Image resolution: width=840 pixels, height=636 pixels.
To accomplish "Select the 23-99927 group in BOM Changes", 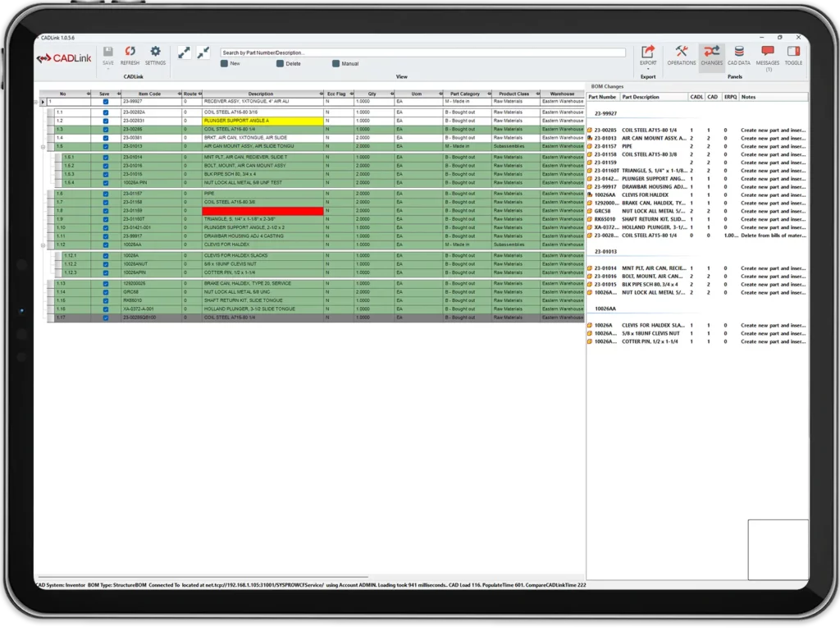I will pyautogui.click(x=605, y=113).
